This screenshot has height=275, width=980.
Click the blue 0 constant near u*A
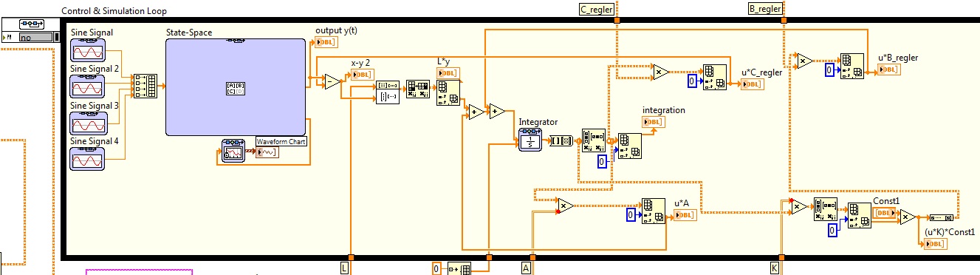(x=632, y=215)
